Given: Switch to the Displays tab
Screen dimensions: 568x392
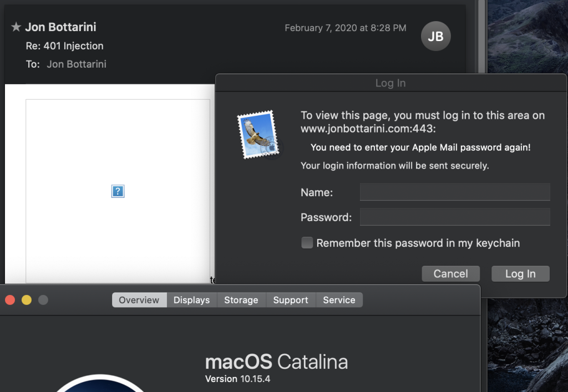Looking at the screenshot, I should click(191, 300).
